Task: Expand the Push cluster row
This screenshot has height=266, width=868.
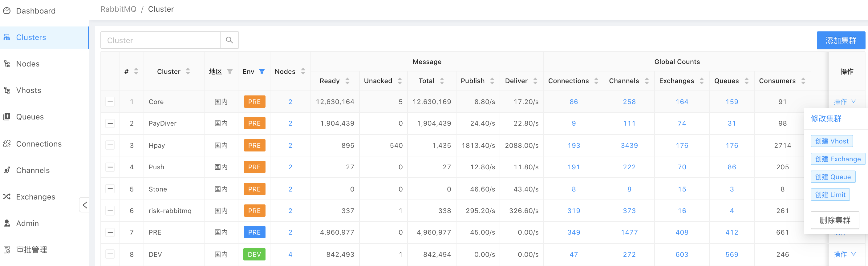Action: 110,167
